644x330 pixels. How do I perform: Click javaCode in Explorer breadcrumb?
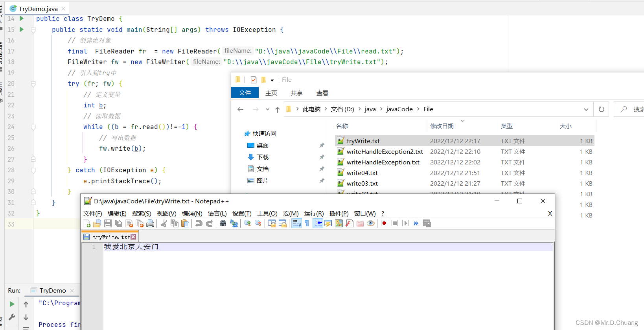[399, 109]
